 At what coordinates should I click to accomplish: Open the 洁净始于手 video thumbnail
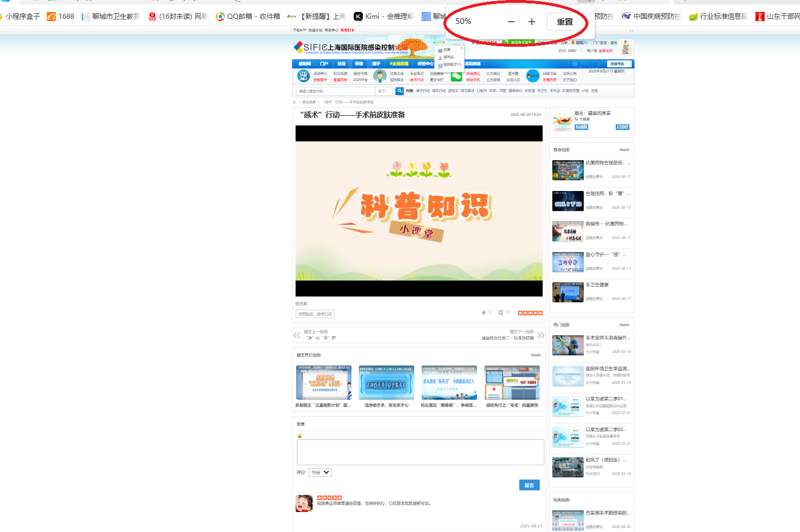point(386,383)
